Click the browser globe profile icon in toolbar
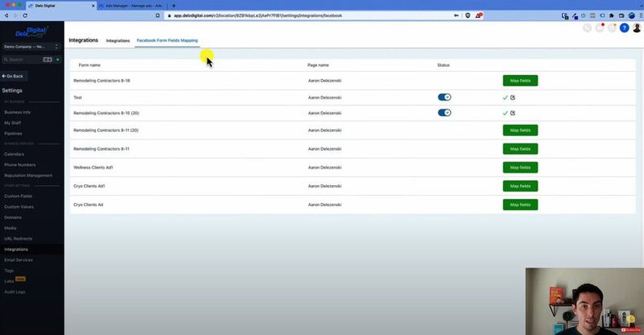Viewport: 644px width, 335px height. coord(632,15)
